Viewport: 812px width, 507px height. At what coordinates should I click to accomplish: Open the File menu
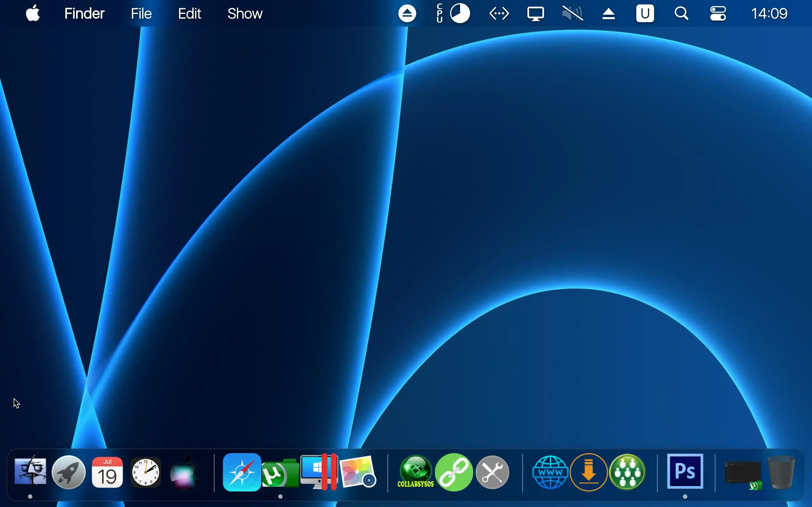click(x=141, y=14)
